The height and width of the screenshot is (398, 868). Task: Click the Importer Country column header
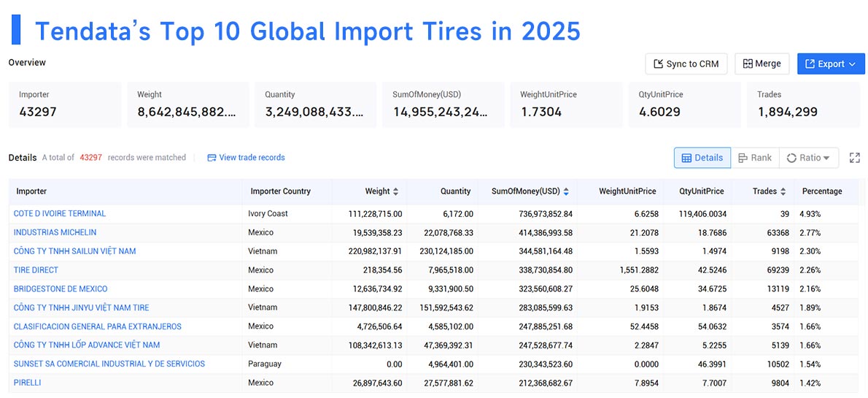coord(281,191)
